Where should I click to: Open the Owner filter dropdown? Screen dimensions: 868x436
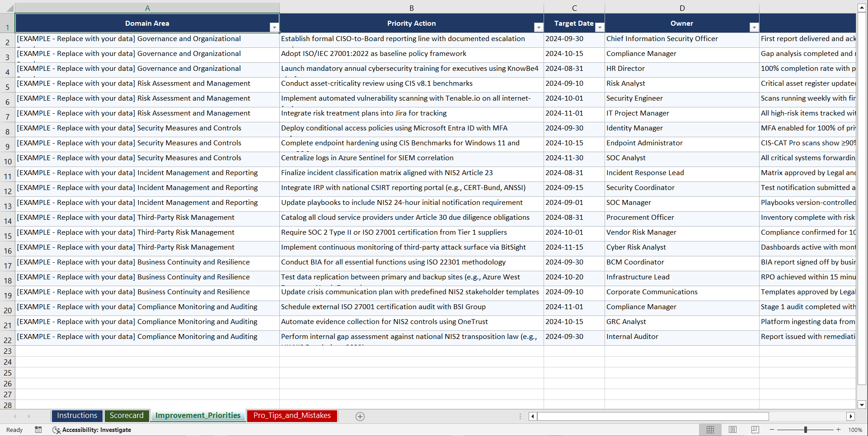[x=754, y=27]
